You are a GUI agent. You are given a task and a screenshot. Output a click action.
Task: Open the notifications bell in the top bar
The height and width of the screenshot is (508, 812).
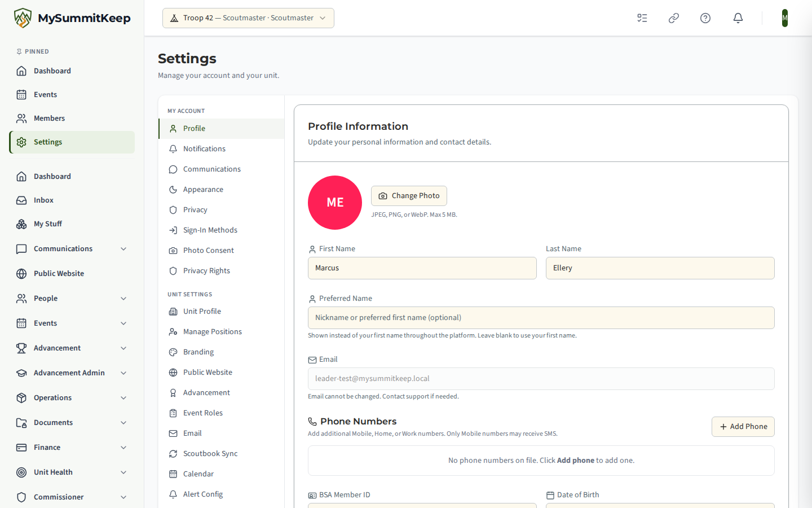point(738,18)
